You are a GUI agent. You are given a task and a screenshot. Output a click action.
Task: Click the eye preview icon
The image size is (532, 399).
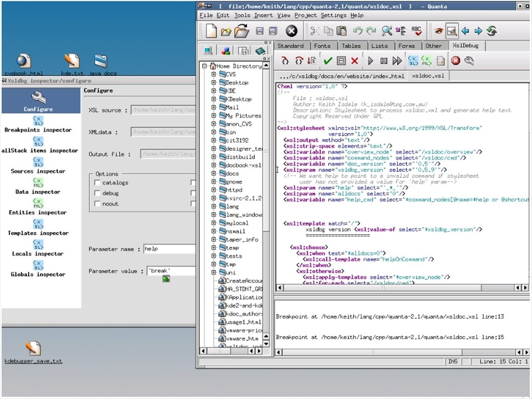[x=439, y=31]
